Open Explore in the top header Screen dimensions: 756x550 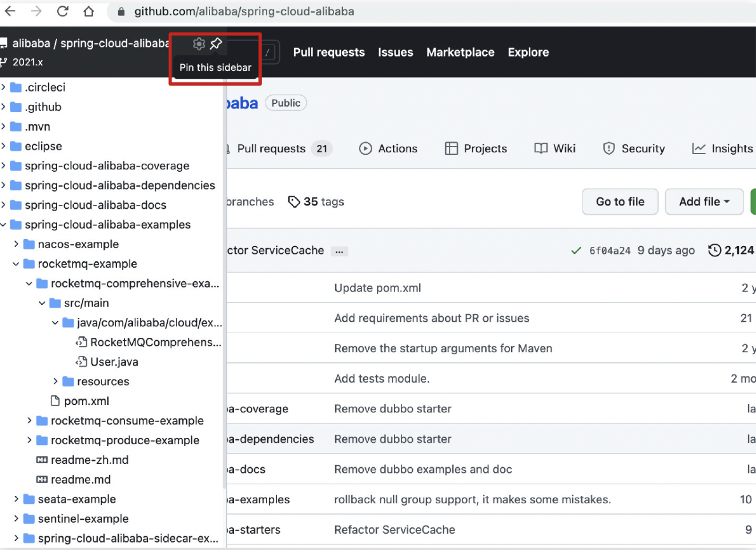coord(528,52)
